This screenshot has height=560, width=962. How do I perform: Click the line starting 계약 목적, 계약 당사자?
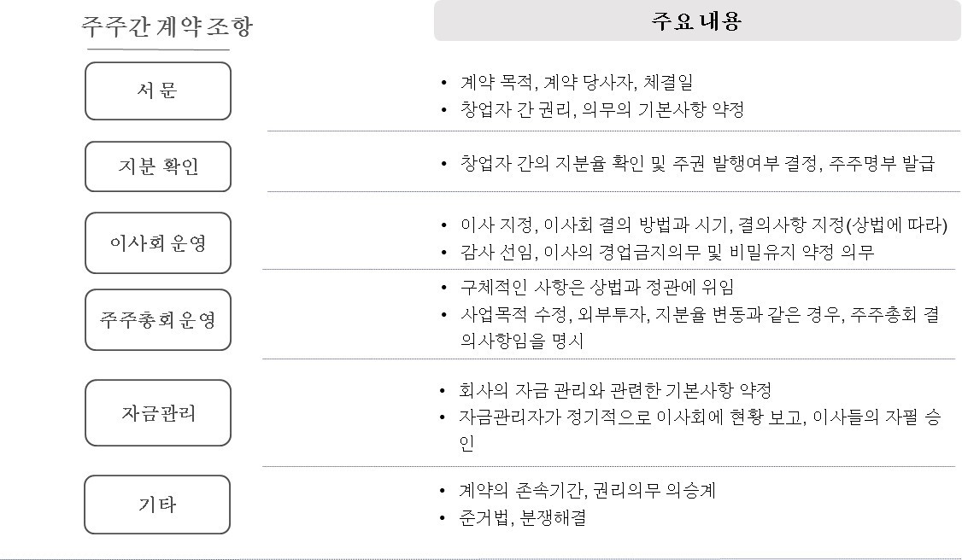click(577, 83)
